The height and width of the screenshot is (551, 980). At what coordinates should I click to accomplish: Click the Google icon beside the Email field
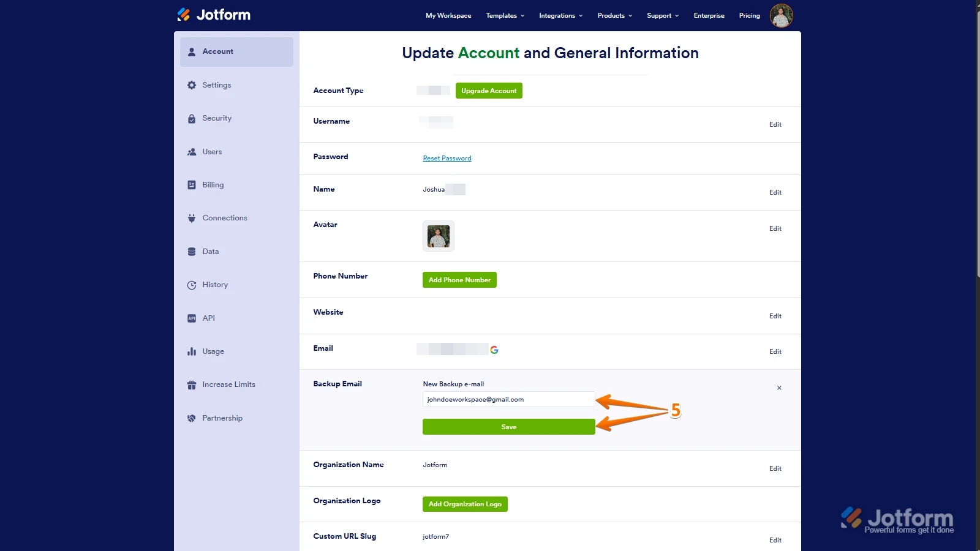coord(495,350)
